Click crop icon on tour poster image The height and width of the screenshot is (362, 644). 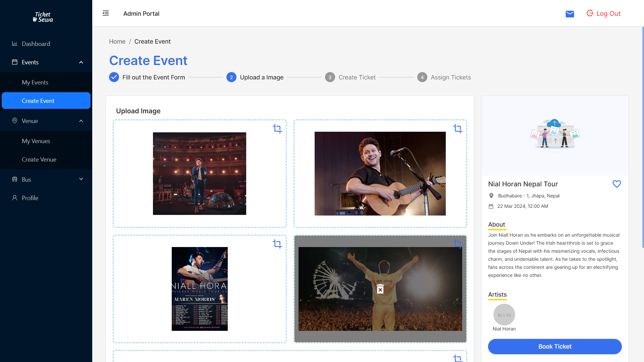tap(277, 244)
